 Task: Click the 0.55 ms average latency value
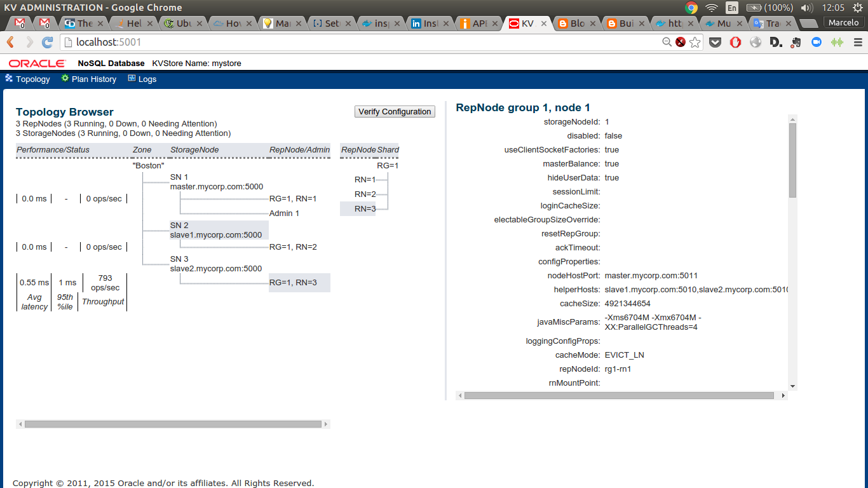34,282
